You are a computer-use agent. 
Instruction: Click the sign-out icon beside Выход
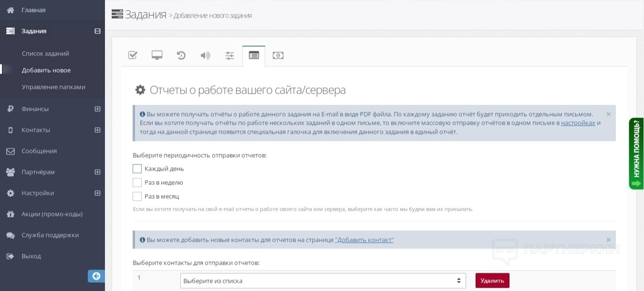click(10, 256)
